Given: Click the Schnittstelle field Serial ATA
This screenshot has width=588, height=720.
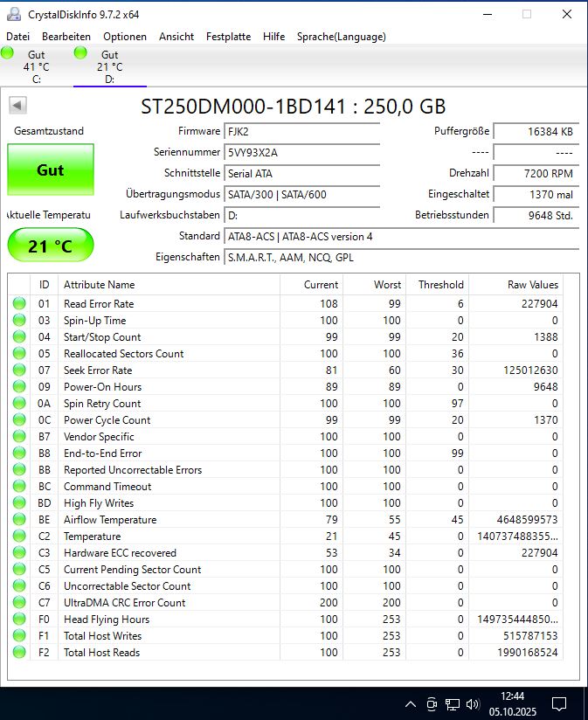Looking at the screenshot, I should [302, 174].
